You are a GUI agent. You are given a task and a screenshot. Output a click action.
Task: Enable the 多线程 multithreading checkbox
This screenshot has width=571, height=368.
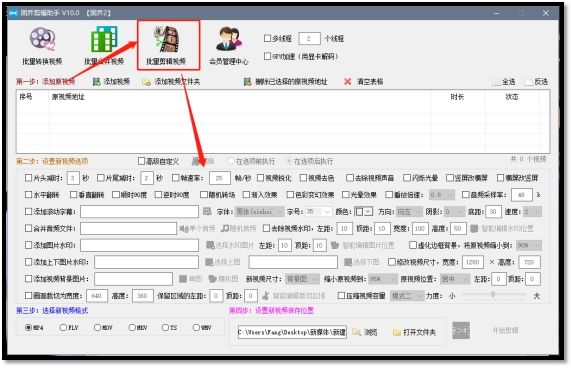tap(267, 38)
